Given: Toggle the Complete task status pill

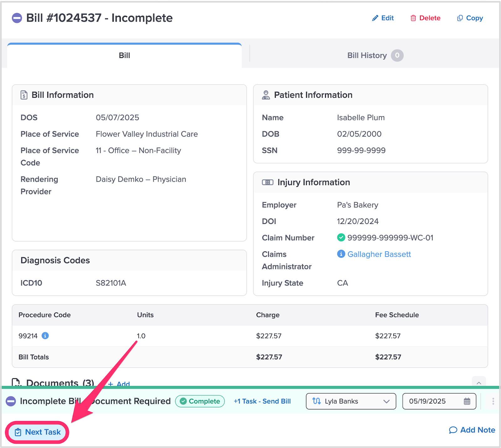Looking at the screenshot, I should (x=200, y=401).
